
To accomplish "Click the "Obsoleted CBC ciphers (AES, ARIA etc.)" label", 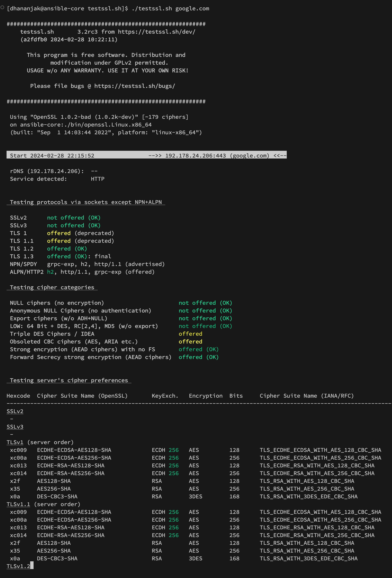I will (x=74, y=341).
